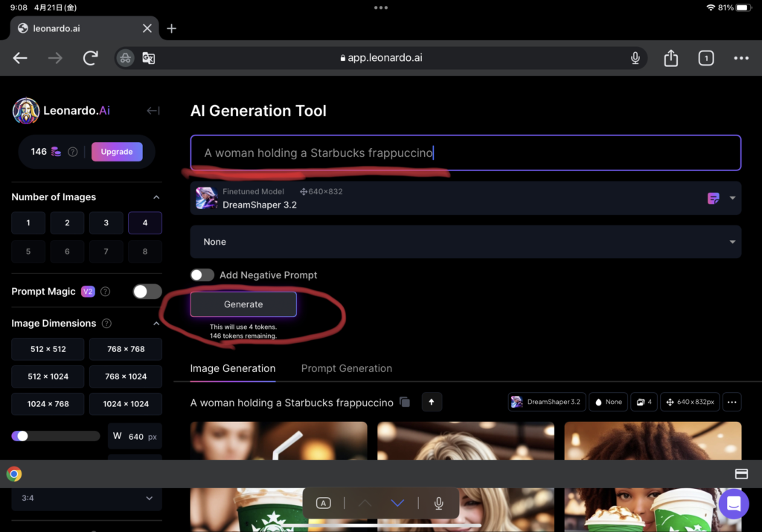The image size is (762, 532).
Task: Select 2 for Number of Images
Action: pos(67,223)
